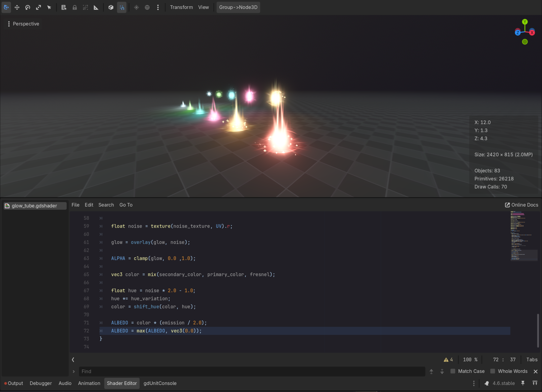The width and height of the screenshot is (542, 392).
Task: Close the Find bar
Action: coord(536,372)
